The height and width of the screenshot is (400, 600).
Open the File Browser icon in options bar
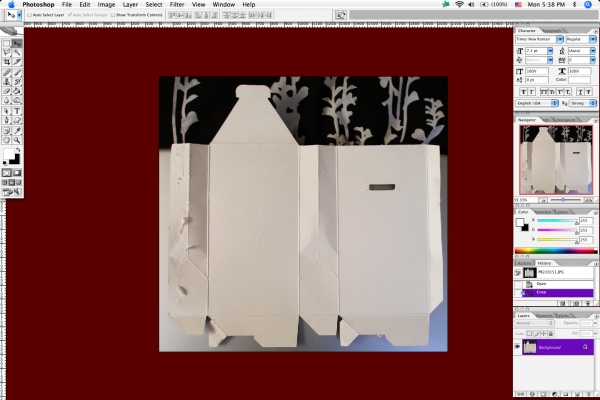[x=341, y=15]
